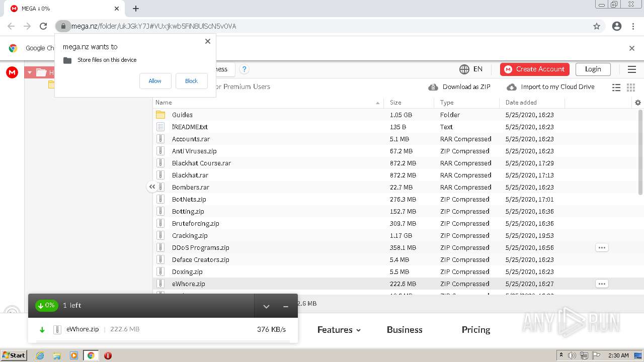Click the volume tray icon
This screenshot has height=362, width=644.
[572, 355]
